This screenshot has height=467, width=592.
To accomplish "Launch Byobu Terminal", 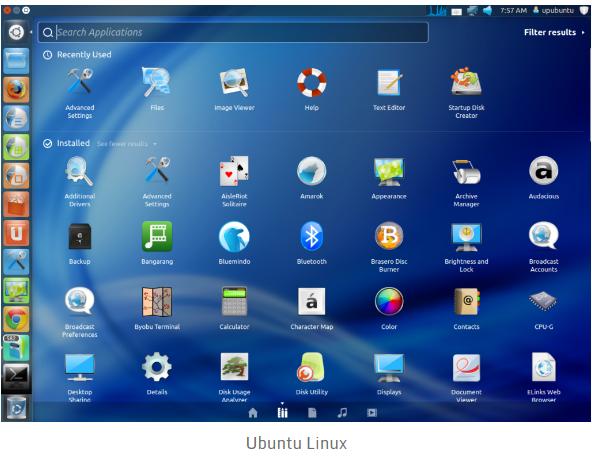I will (157, 308).
